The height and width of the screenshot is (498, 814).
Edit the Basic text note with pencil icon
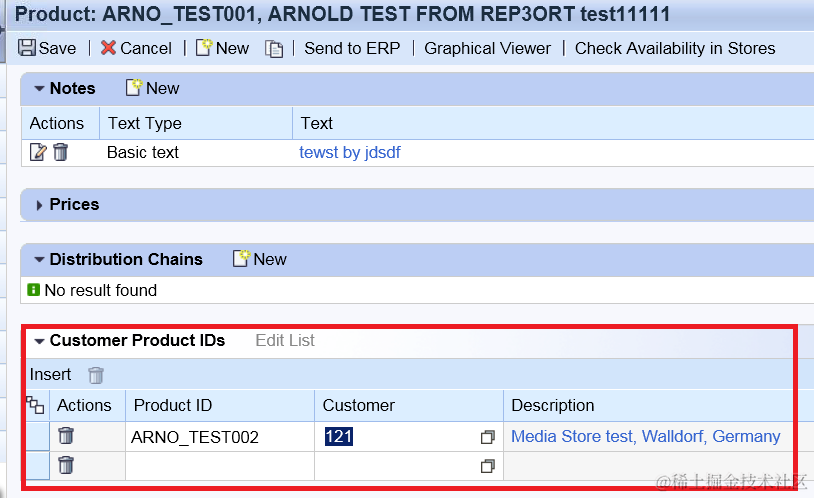(x=38, y=152)
